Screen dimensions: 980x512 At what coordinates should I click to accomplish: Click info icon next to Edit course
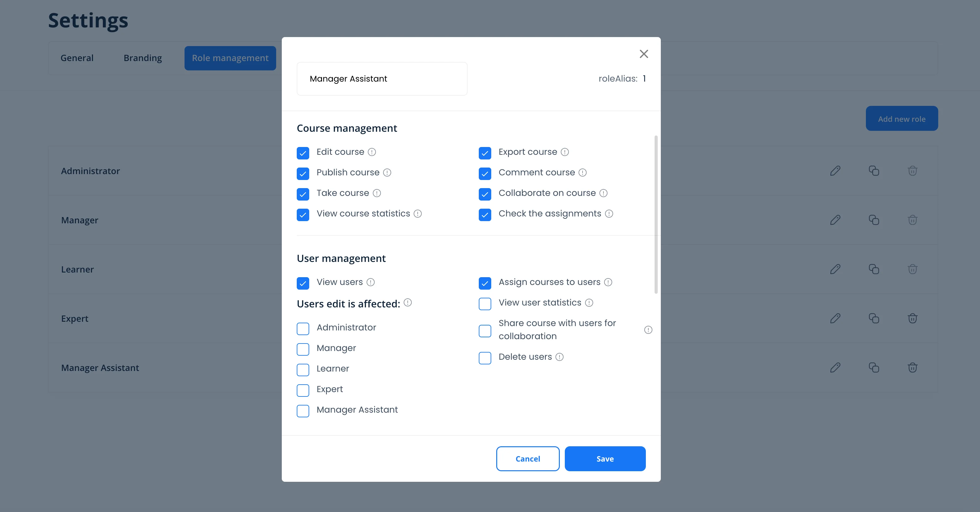pos(372,152)
